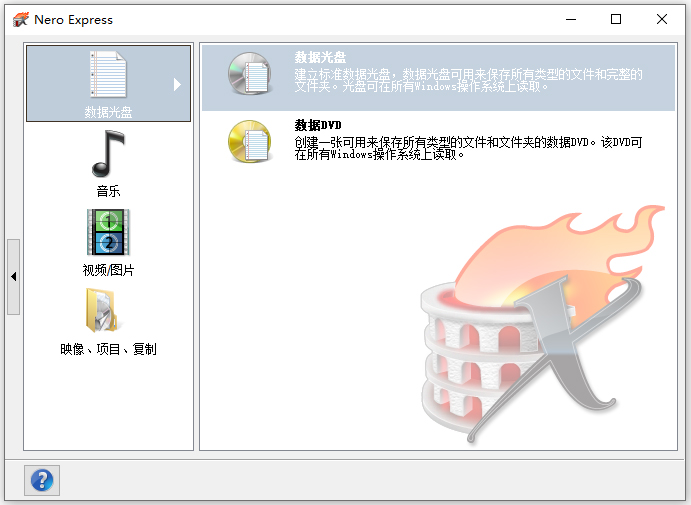Click the 音乐 label
Image resolution: width=691 pixels, height=505 pixels.
(108, 191)
